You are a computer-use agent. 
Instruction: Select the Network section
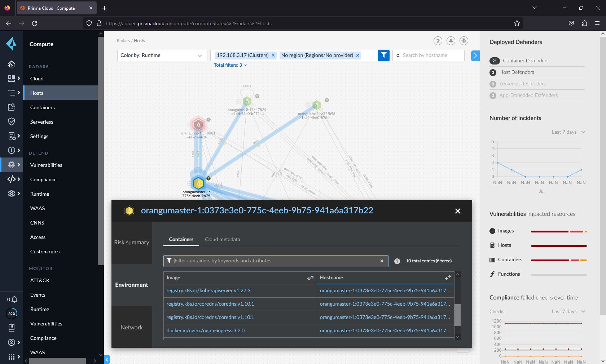coord(132,327)
